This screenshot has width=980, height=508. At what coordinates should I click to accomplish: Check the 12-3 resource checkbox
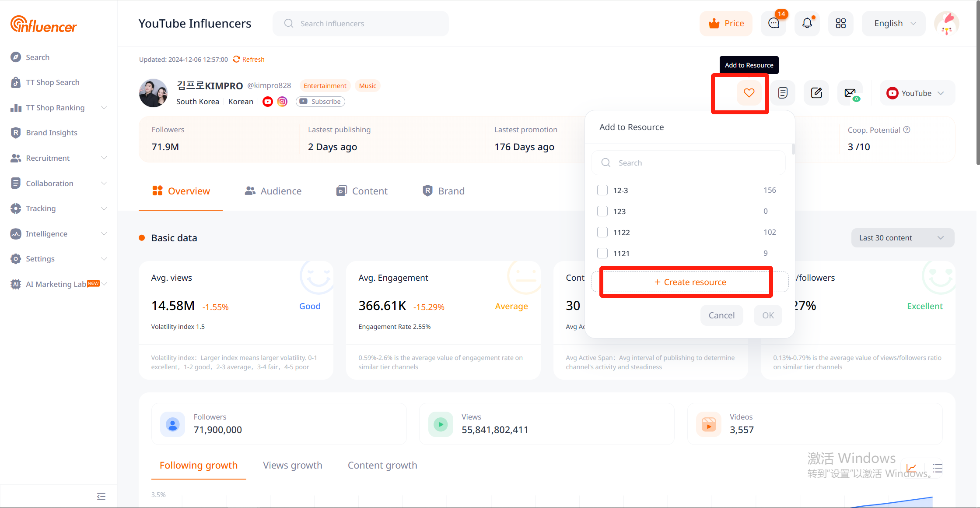(602, 190)
